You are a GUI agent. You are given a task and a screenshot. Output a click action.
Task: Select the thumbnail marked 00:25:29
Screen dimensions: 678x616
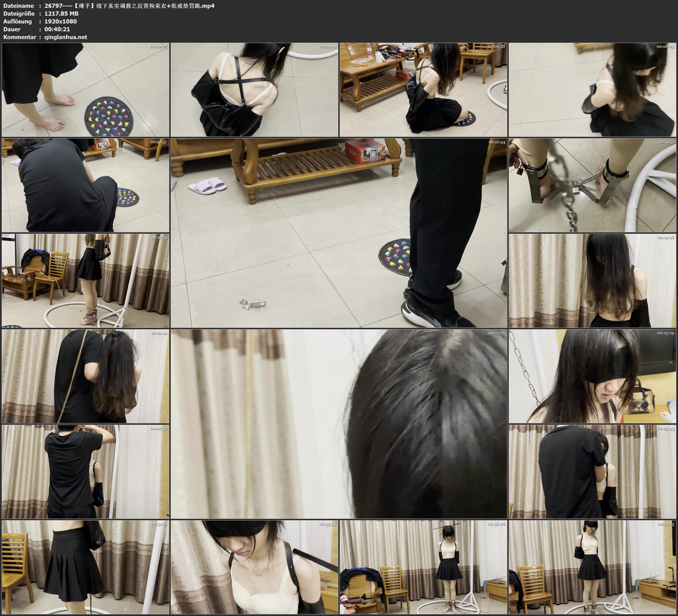click(593, 376)
